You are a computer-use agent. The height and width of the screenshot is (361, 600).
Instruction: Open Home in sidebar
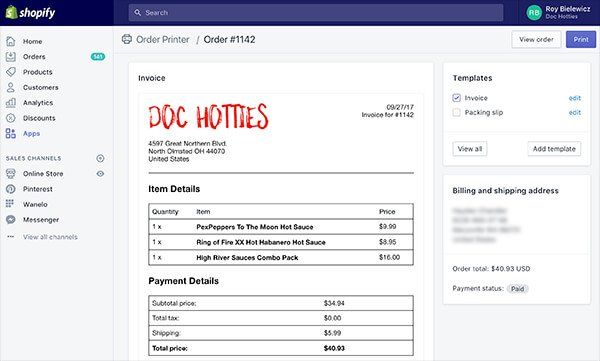pos(33,41)
